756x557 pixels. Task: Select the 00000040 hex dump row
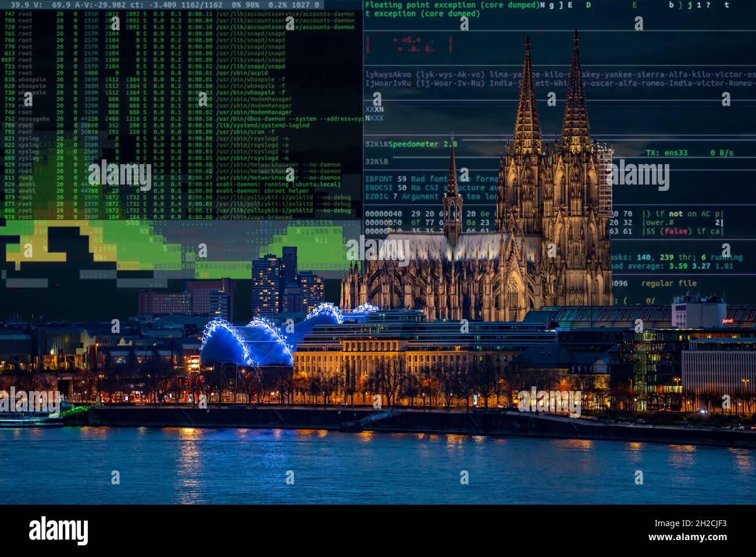(x=544, y=214)
